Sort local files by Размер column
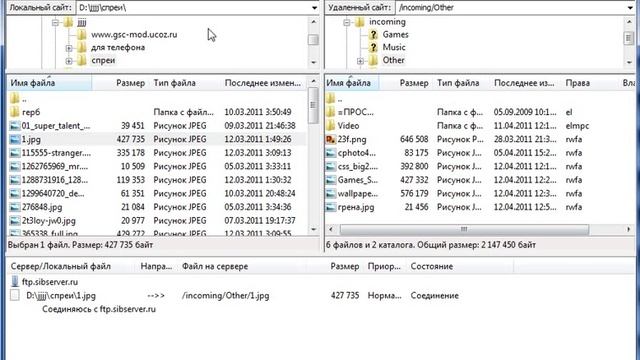The height and width of the screenshot is (360, 640). coord(120,83)
